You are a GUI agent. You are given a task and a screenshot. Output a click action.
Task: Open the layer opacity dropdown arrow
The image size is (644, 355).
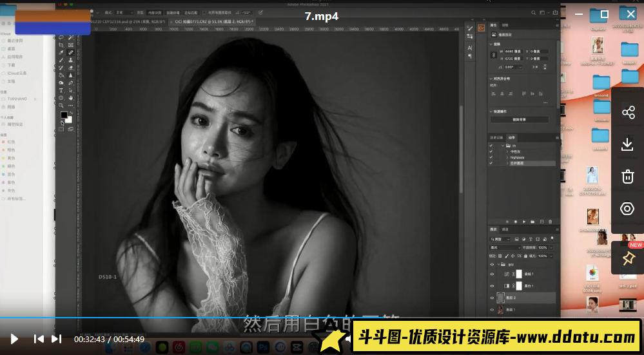pos(551,248)
